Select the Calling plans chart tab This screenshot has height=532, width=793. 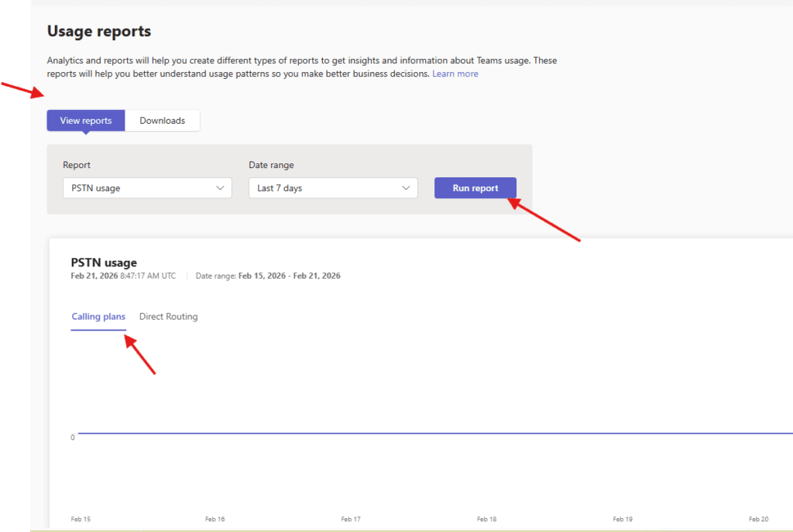point(98,317)
